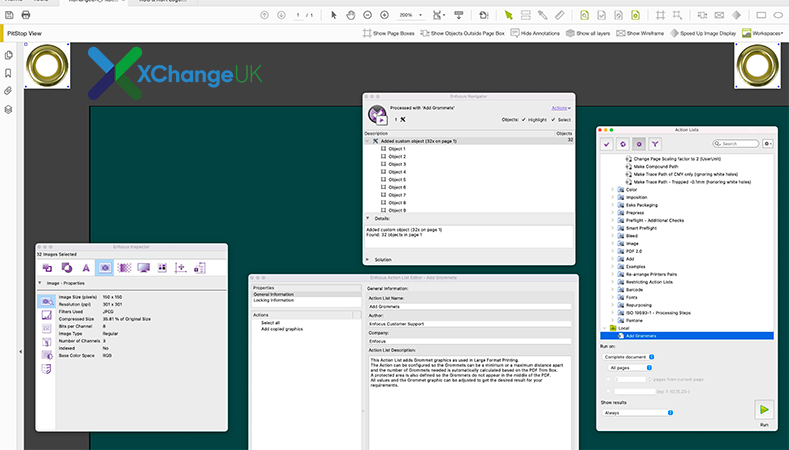Image resolution: width=789 pixels, height=450 pixels.
Task: Toggle Hide Annotations
Action: [535, 33]
